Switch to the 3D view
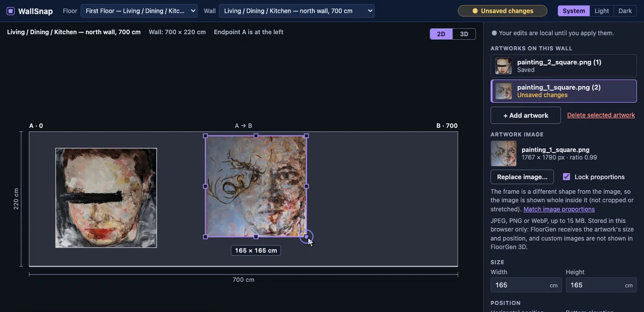Image resolution: width=644 pixels, height=312 pixels. pos(464,34)
